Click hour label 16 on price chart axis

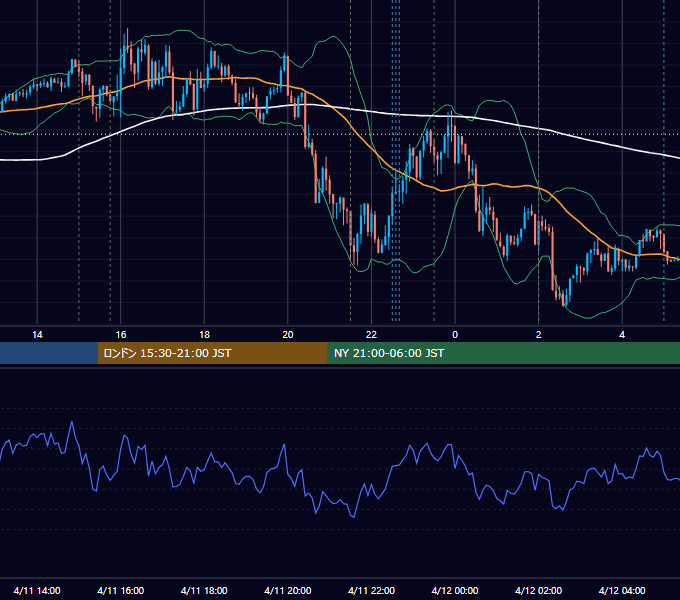(x=121, y=334)
